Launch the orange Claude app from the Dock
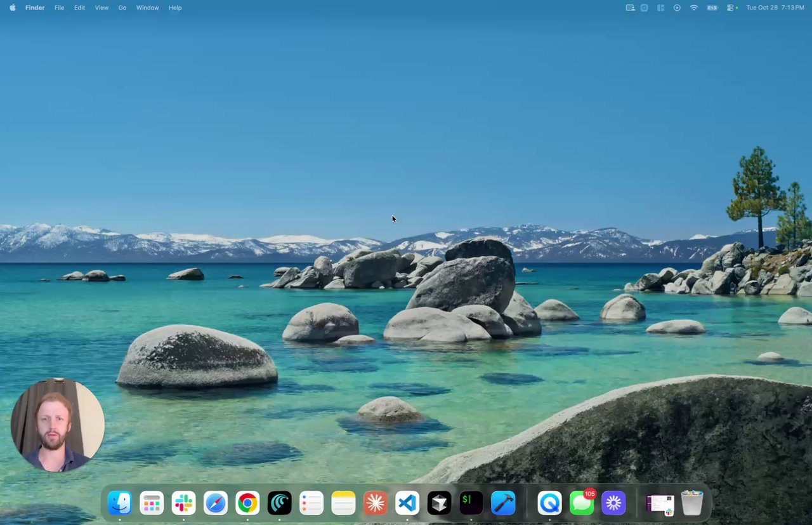 376,503
